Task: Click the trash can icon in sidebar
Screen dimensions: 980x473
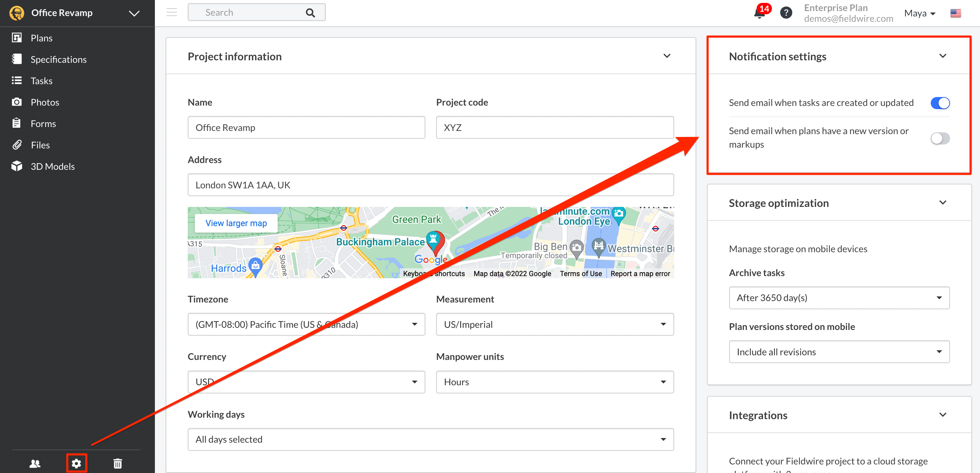Action: point(117,463)
